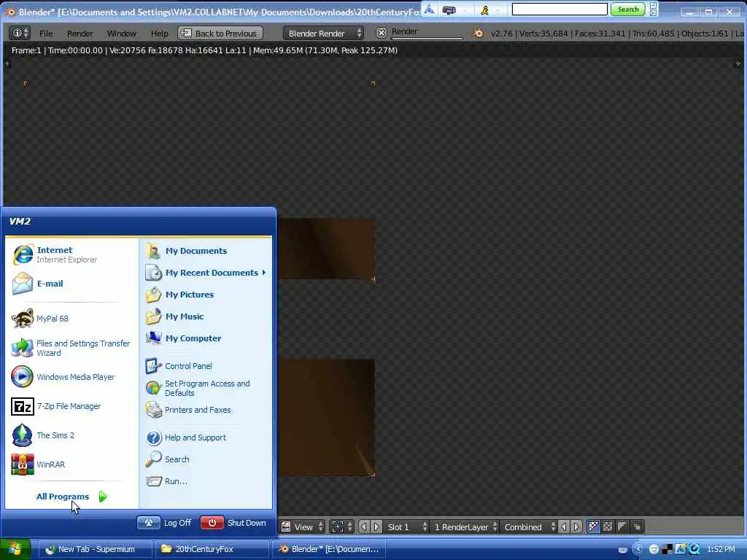Click the 1:52 PM taskbar clock
This screenshot has height=560, width=747.
pos(721,549)
